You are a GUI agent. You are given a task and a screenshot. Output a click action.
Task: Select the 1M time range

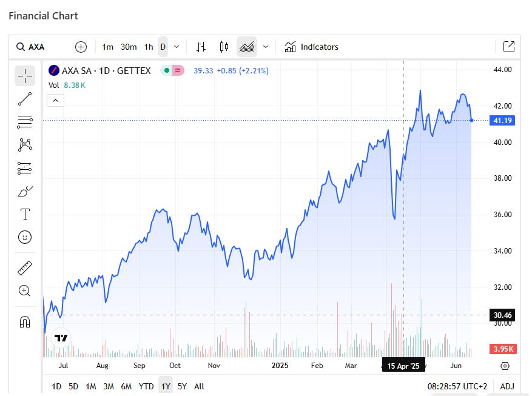[91, 386]
